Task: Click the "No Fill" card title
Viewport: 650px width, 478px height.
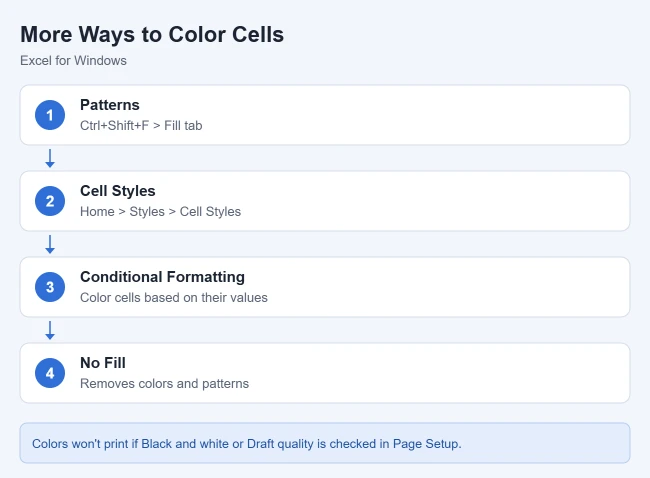Action: (x=103, y=363)
